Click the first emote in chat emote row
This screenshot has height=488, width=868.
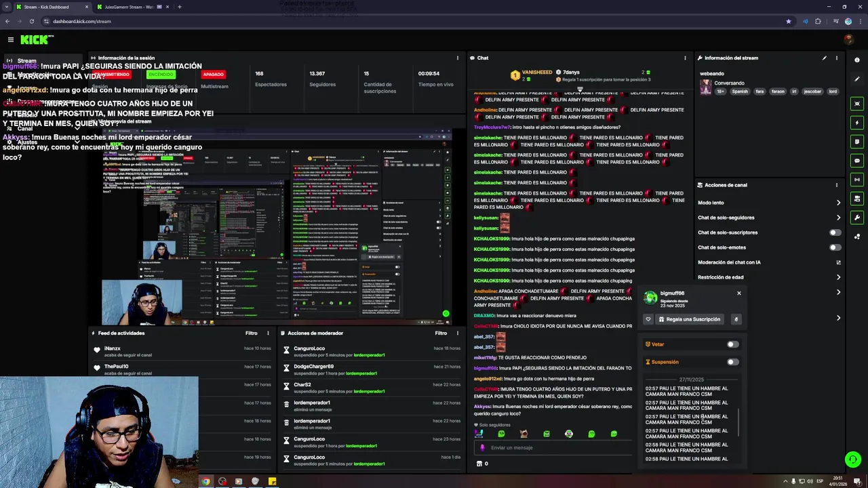point(479,434)
